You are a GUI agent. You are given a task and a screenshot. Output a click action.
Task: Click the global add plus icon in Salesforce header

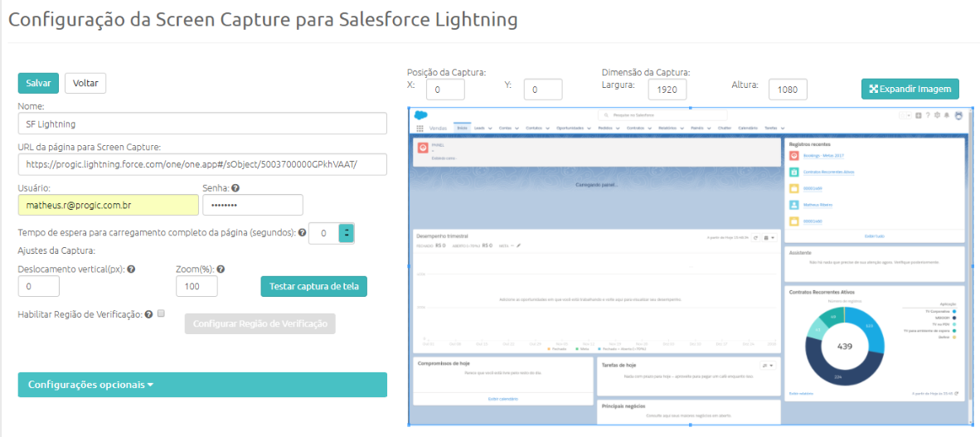click(x=918, y=115)
